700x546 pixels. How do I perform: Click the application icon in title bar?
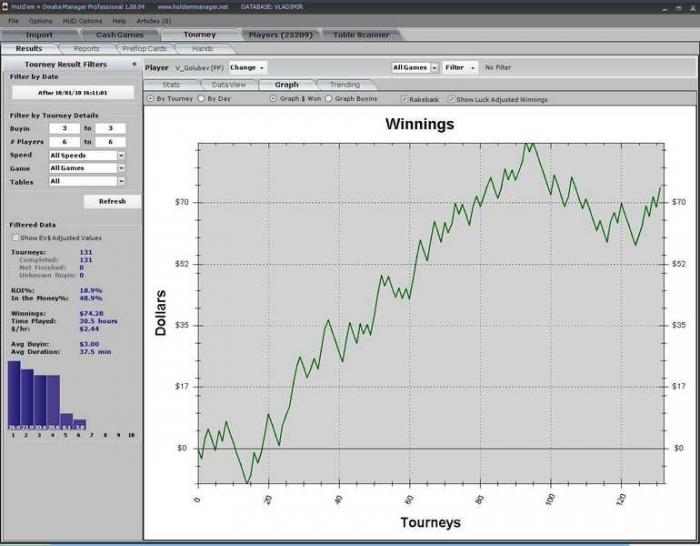click(4, 7)
